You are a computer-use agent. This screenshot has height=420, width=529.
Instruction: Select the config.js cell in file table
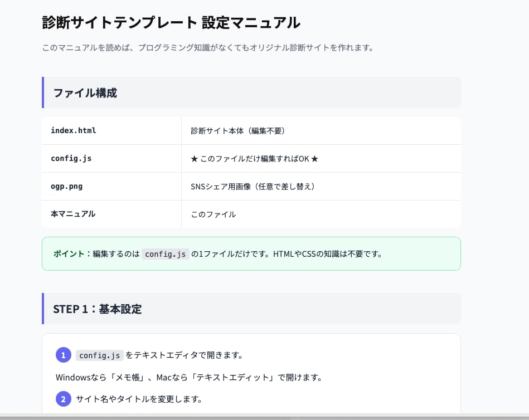[x=111, y=159]
